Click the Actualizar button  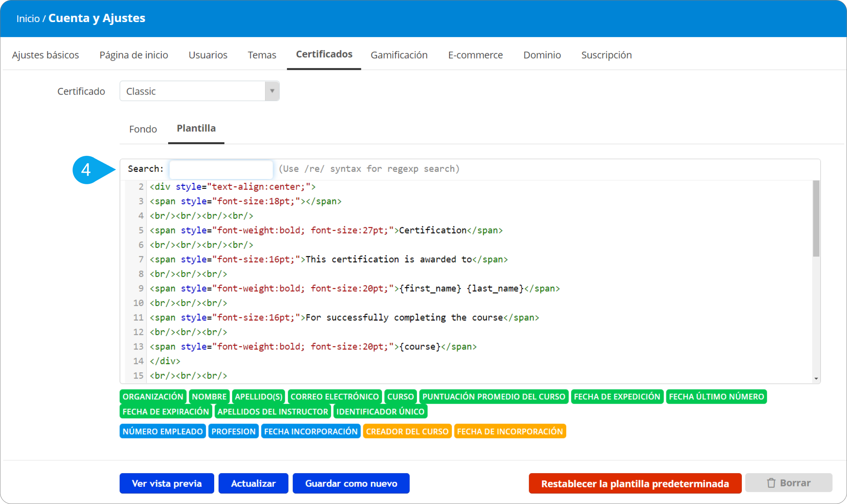click(253, 483)
